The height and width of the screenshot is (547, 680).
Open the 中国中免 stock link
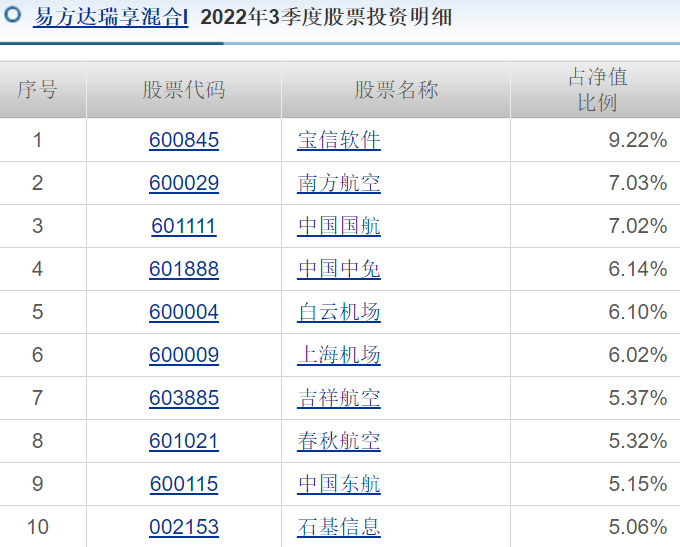pos(339,269)
